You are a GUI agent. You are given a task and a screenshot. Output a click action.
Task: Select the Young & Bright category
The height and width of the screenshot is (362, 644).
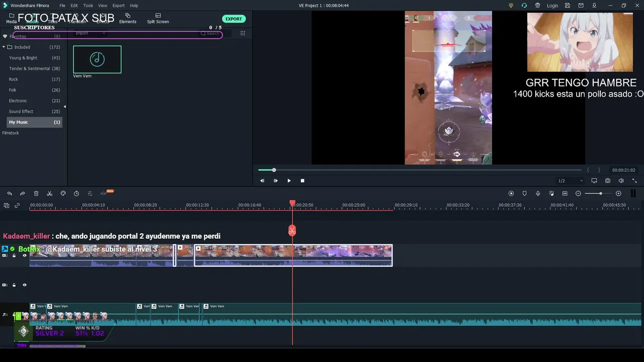click(x=34, y=58)
